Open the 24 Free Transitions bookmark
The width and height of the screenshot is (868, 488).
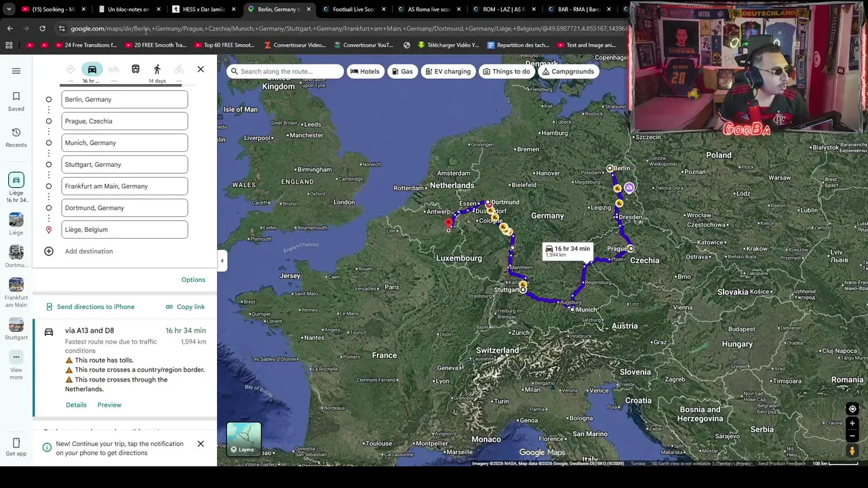(85, 45)
